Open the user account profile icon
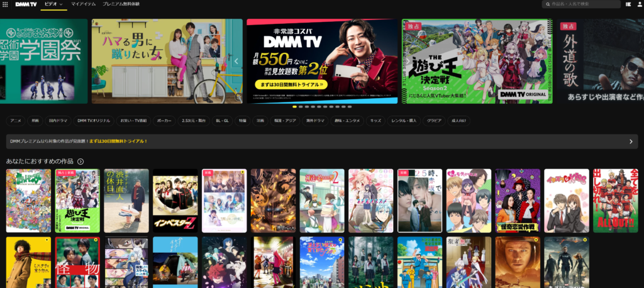Viewport: 644px width, 288px height. tap(640, 4)
